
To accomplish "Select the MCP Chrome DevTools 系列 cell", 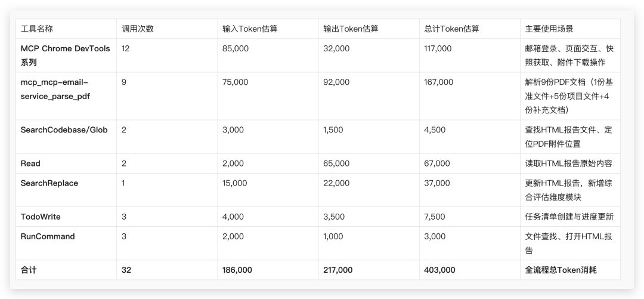I will [x=65, y=56].
